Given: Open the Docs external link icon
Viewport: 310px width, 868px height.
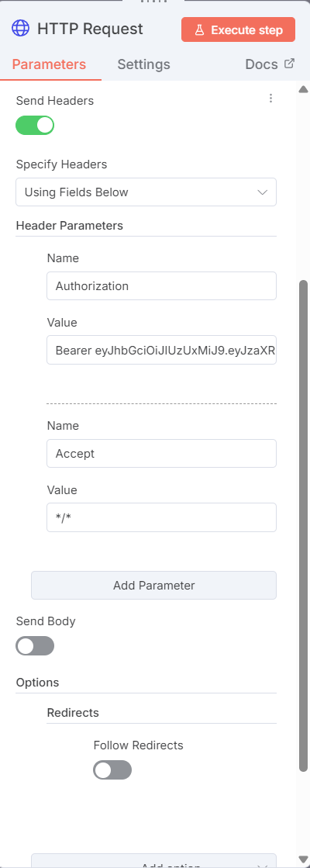Looking at the screenshot, I should click(x=289, y=63).
